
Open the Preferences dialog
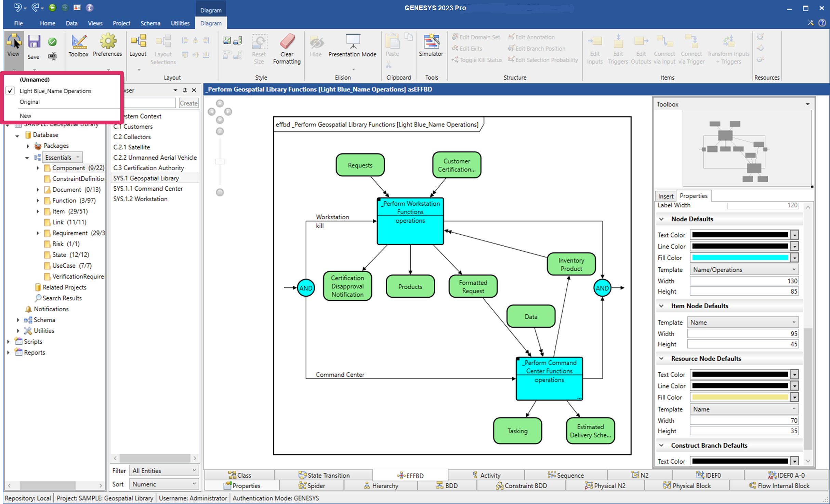[x=107, y=46]
